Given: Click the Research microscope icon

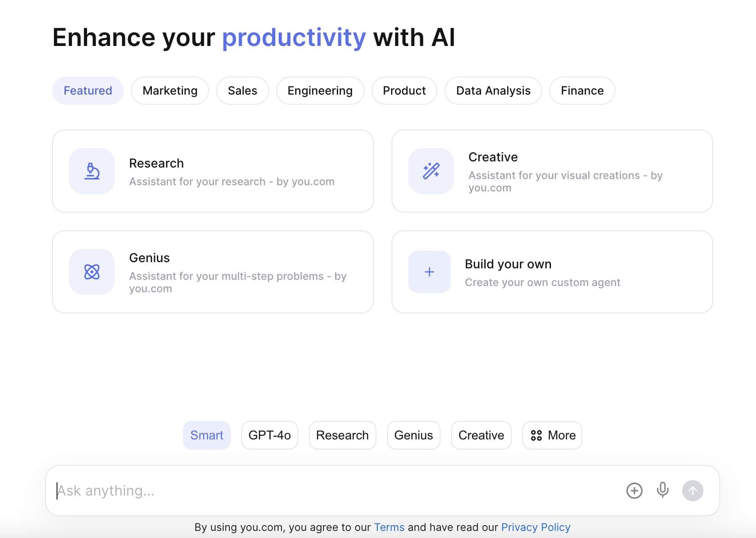Looking at the screenshot, I should coord(92,171).
